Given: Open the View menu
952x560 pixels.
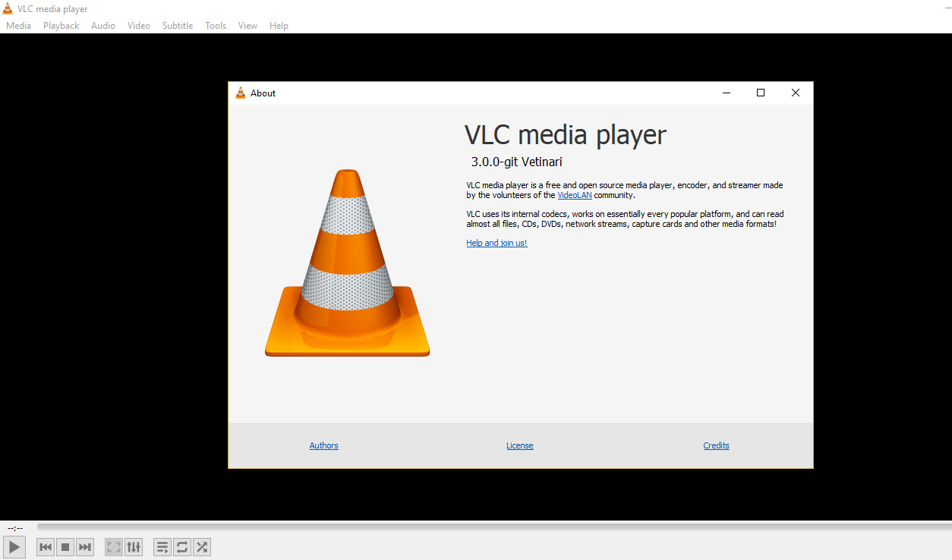Looking at the screenshot, I should (x=248, y=26).
